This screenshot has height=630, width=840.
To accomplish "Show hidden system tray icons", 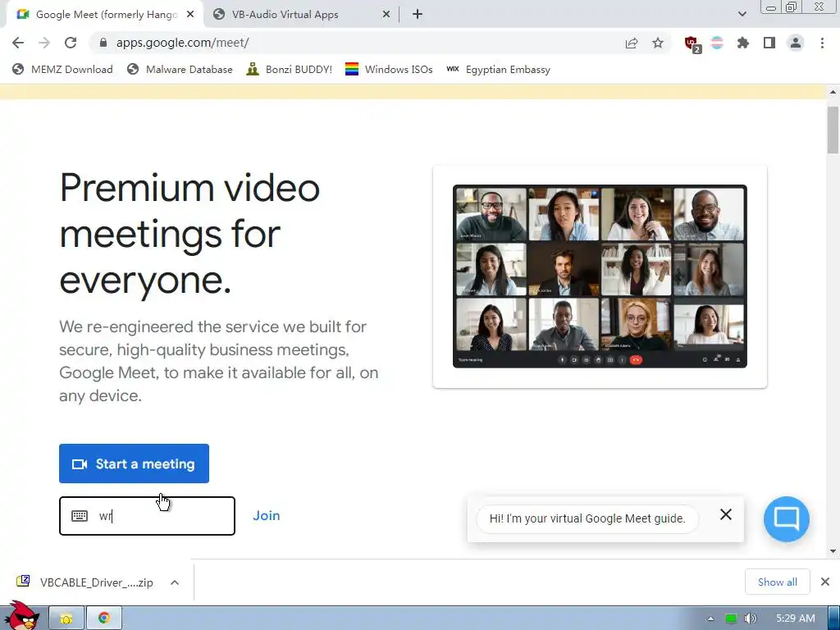I will (710, 619).
